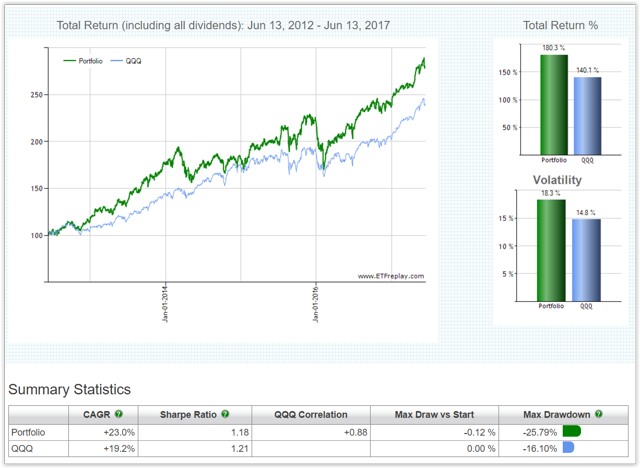Select the blue QQQ max drawdown bar

point(568,449)
